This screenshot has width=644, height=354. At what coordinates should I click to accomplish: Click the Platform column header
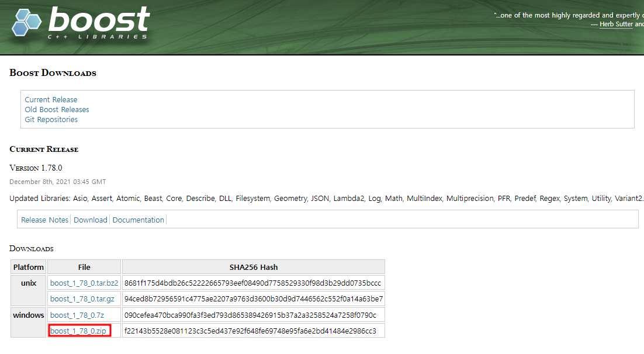[x=28, y=267]
